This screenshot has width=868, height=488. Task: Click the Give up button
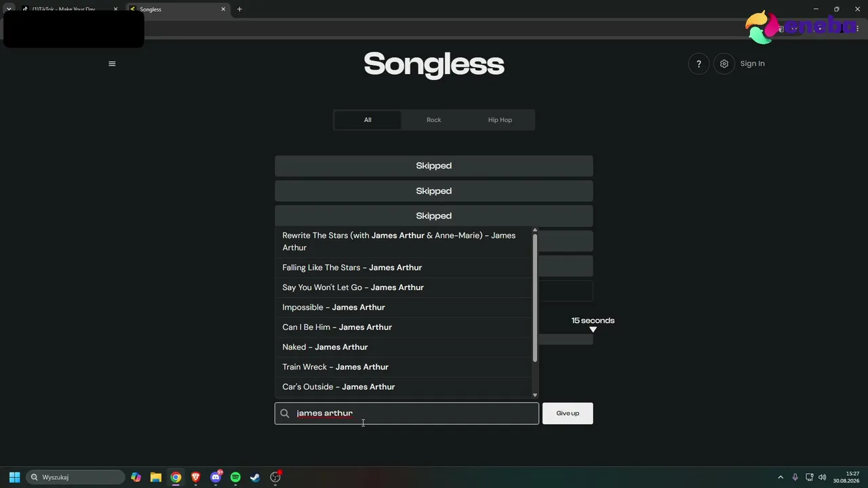coord(568,413)
